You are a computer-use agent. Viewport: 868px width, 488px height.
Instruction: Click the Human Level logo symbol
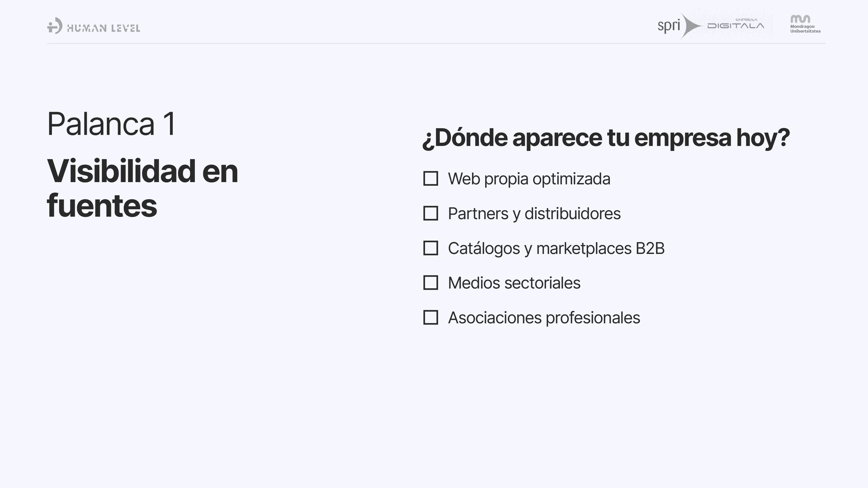click(x=55, y=26)
